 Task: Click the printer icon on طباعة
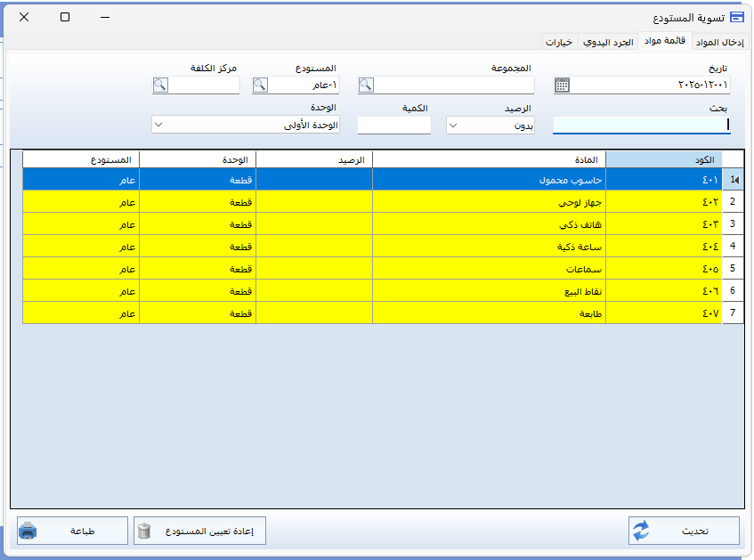pyautogui.click(x=28, y=532)
